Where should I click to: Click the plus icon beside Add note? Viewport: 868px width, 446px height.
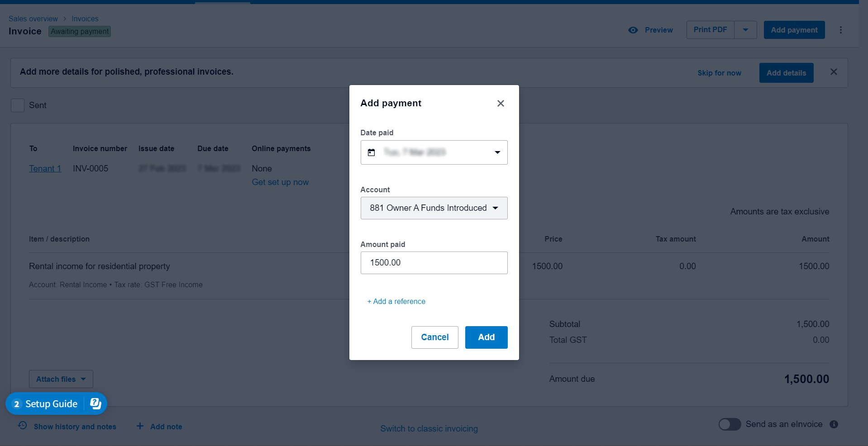(x=140, y=426)
